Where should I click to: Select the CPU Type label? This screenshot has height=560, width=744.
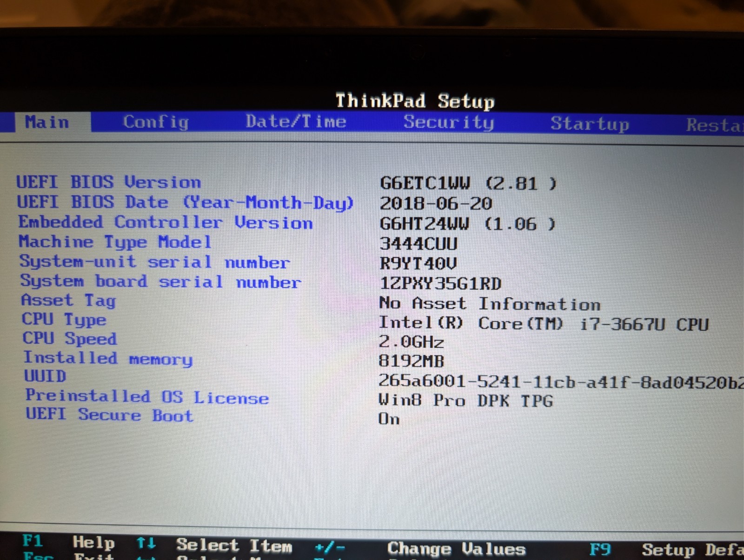[64, 320]
